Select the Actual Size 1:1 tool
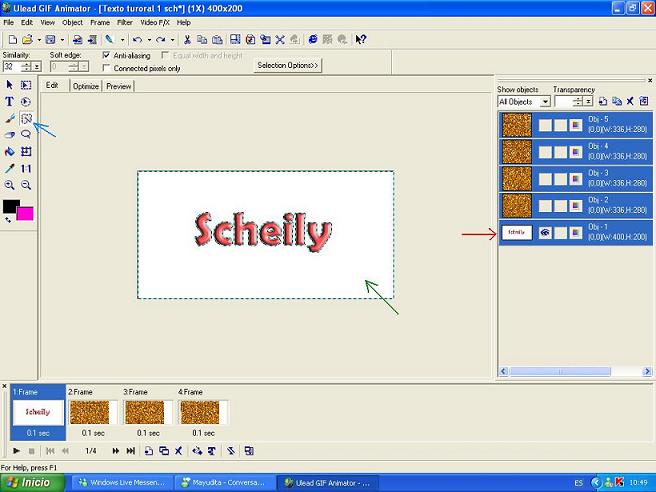The image size is (656, 492). pyautogui.click(x=26, y=168)
